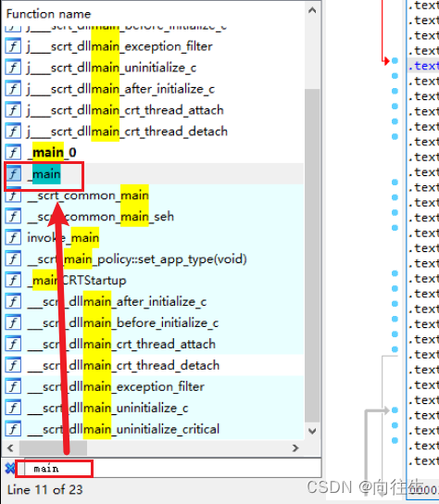Click function icon beside j___scrt_dllmain_exception_filter
This screenshot has height=504, width=439.
pos(13,46)
